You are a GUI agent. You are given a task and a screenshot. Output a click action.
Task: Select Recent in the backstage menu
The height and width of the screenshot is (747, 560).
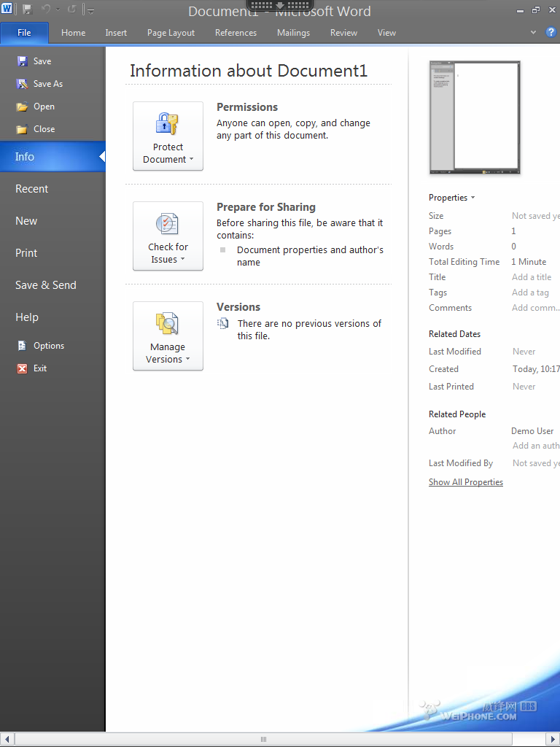pyautogui.click(x=32, y=189)
